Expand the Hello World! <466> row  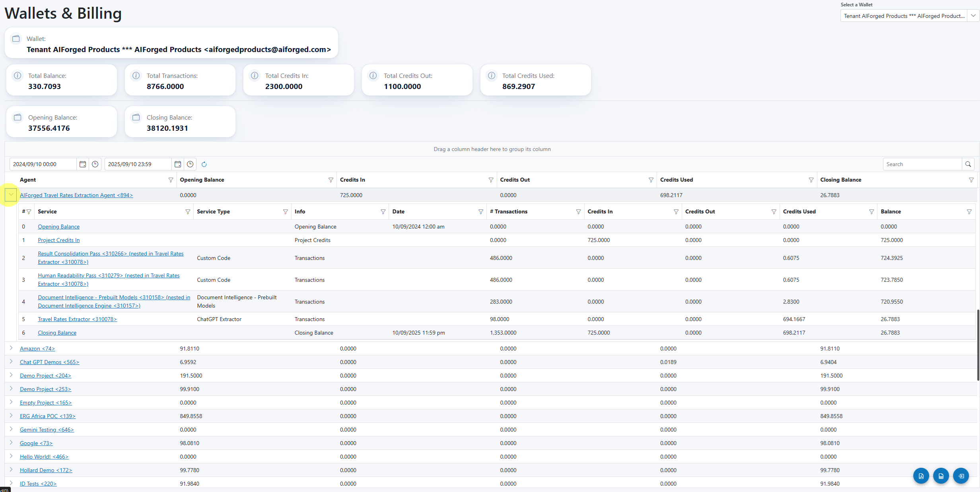(11, 456)
